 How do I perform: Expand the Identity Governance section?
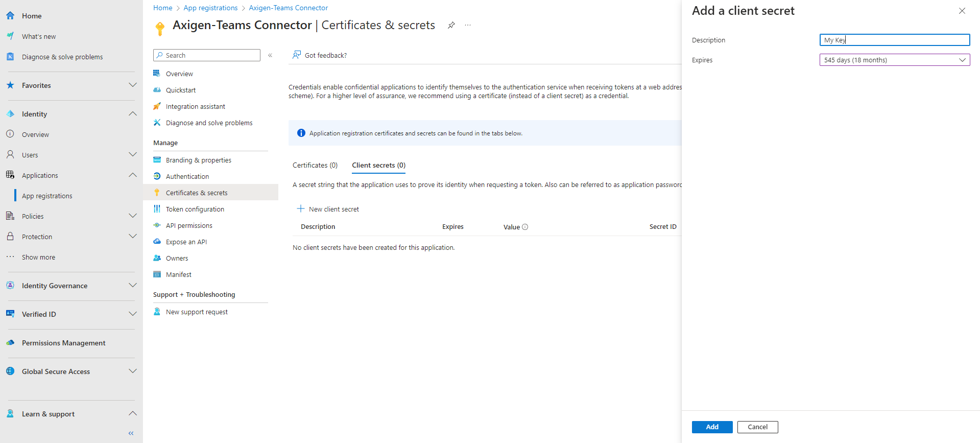pyautogui.click(x=132, y=286)
